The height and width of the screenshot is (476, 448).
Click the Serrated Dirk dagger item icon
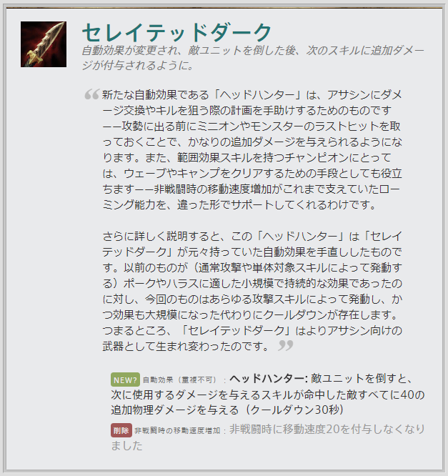(x=44, y=44)
